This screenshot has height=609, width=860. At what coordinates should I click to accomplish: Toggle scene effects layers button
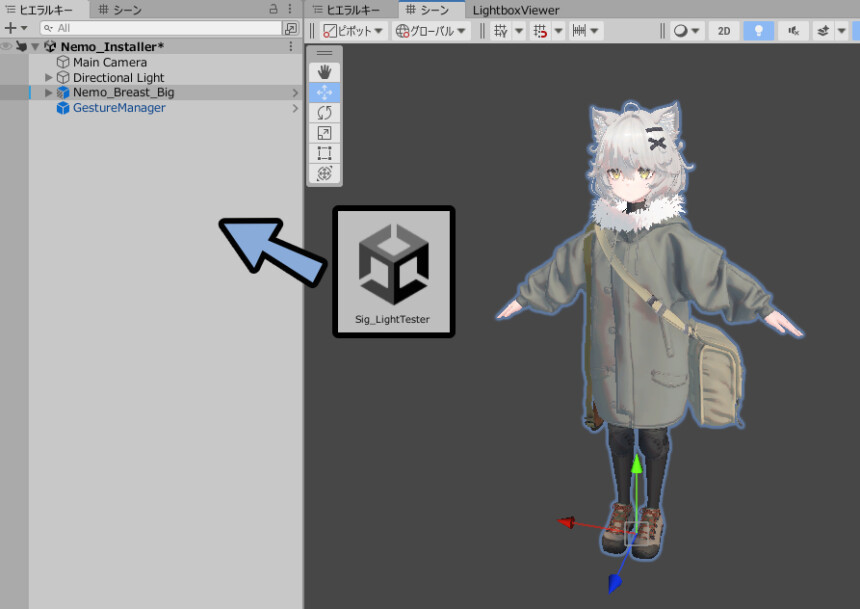point(823,31)
